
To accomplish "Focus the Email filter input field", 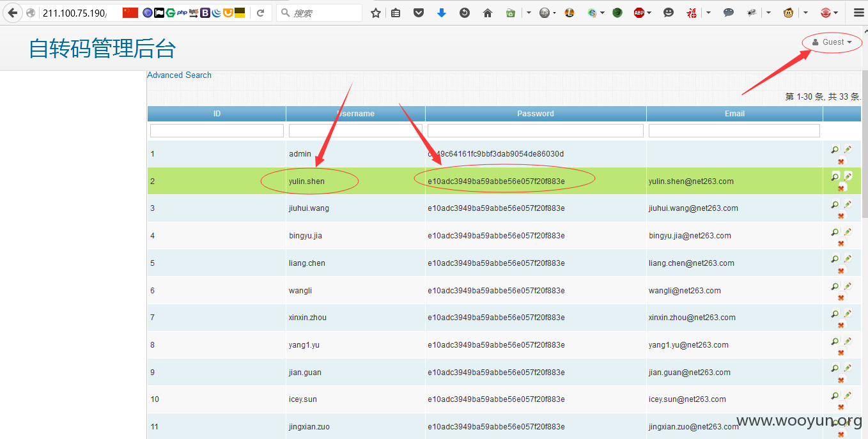I will 734,130.
